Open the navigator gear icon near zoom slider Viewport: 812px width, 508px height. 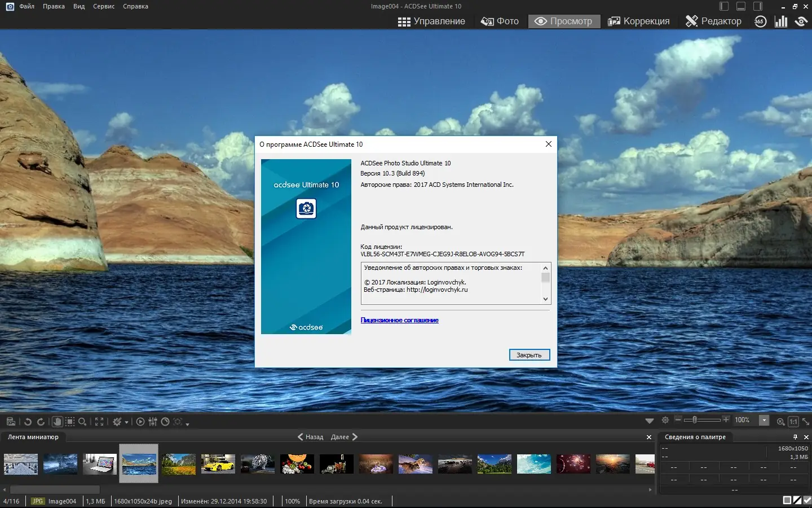[x=665, y=420]
